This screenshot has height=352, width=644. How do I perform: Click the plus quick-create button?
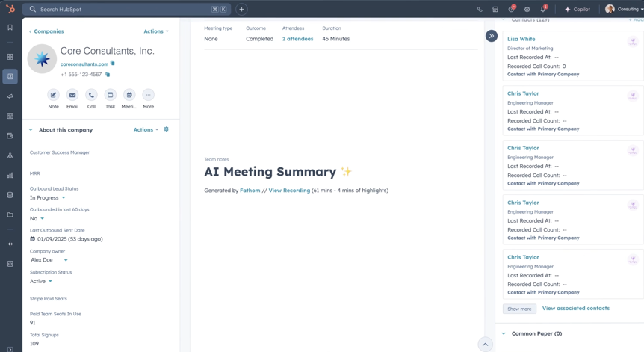[x=241, y=9]
